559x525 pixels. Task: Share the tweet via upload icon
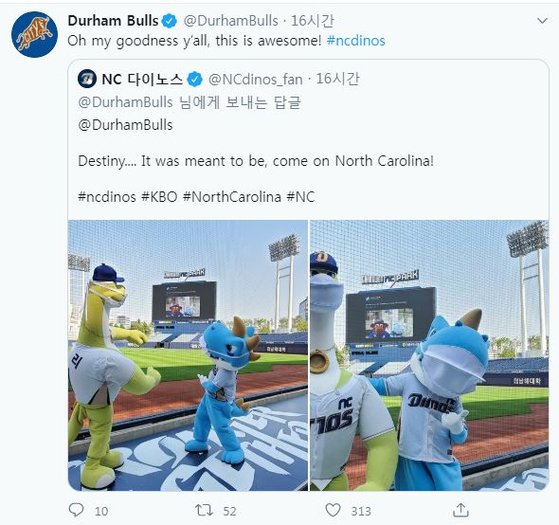460,510
